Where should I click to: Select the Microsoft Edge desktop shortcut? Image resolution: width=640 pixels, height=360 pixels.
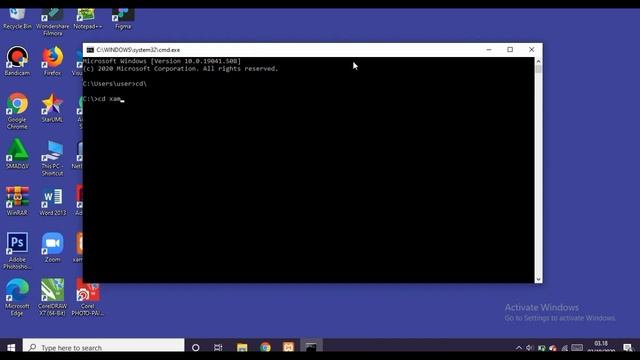(x=17, y=298)
